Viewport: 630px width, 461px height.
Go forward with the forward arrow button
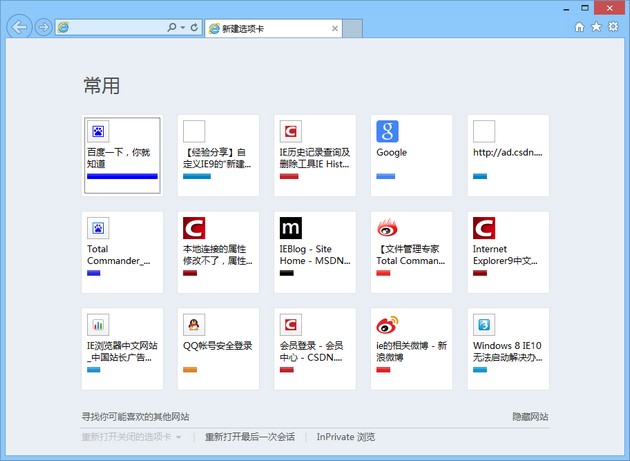(43, 27)
